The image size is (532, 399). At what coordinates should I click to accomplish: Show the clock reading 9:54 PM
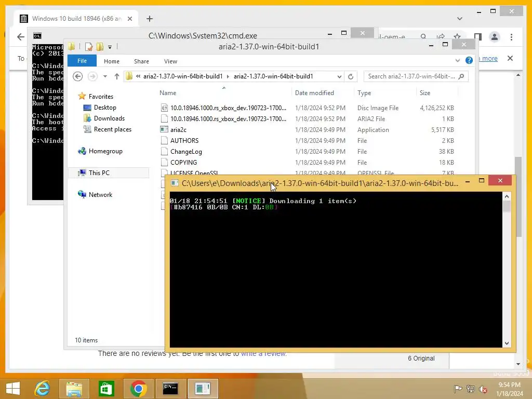pyautogui.click(x=509, y=385)
